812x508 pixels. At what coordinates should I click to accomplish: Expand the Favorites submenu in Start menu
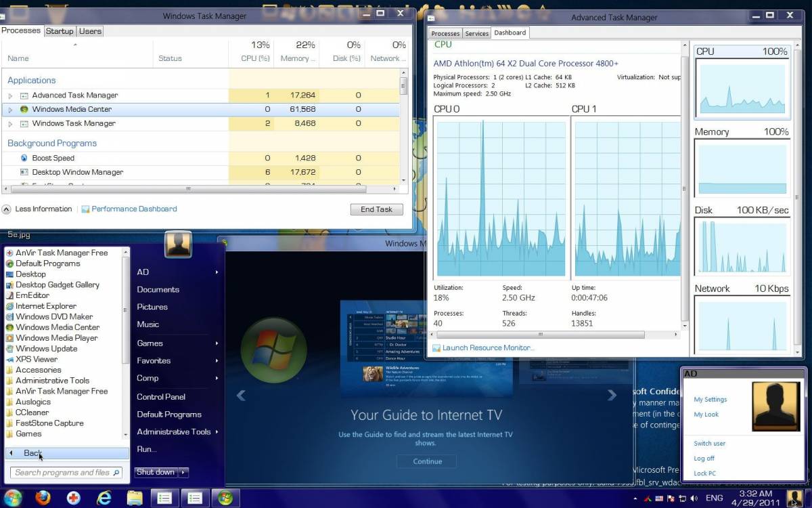(217, 361)
